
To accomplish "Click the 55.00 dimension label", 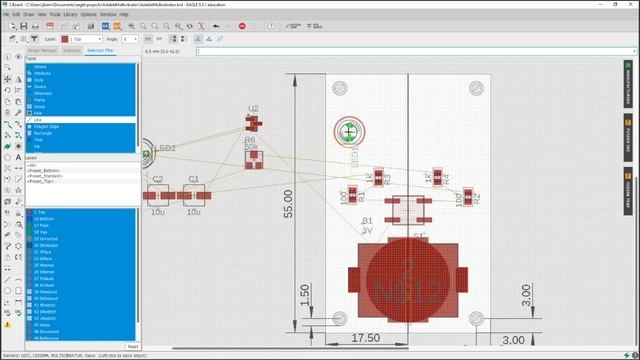I will coord(288,204).
